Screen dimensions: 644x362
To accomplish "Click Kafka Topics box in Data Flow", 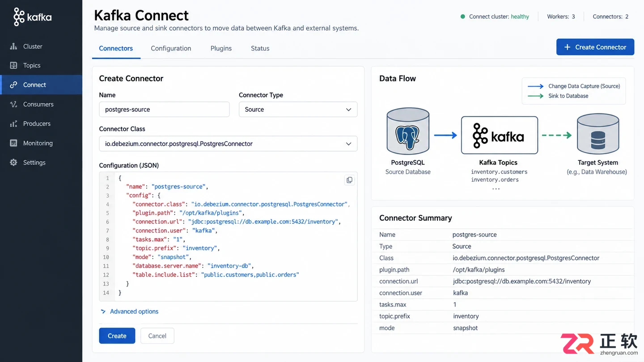I will click(x=499, y=135).
